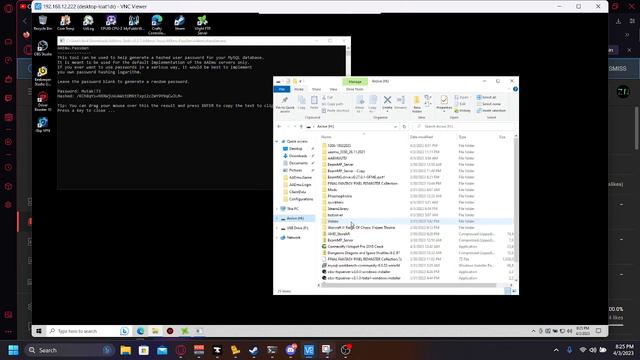Open the Copy to dropdown in the ribbon
Image resolution: width=640 pixels, height=360 pixels.
point(373,104)
